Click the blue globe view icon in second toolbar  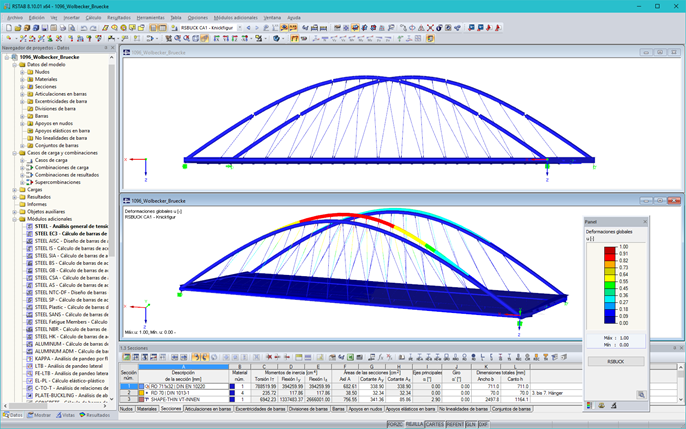[x=276, y=39]
